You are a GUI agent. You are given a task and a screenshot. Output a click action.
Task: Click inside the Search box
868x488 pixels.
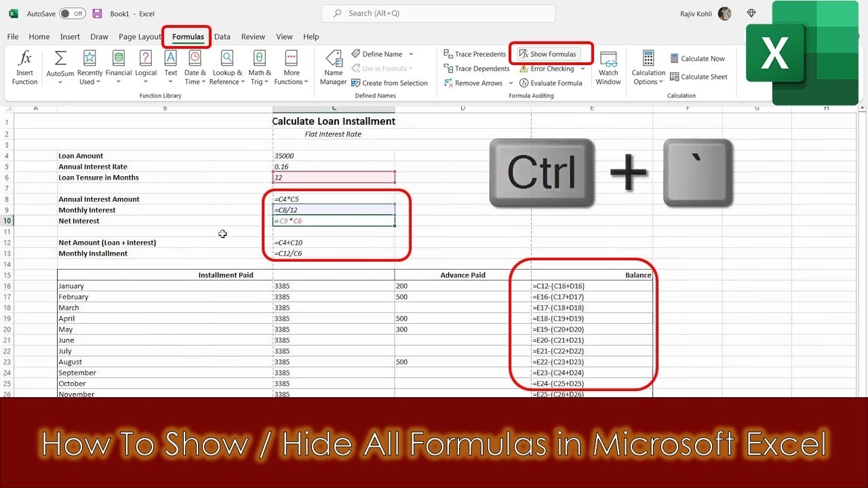(437, 13)
